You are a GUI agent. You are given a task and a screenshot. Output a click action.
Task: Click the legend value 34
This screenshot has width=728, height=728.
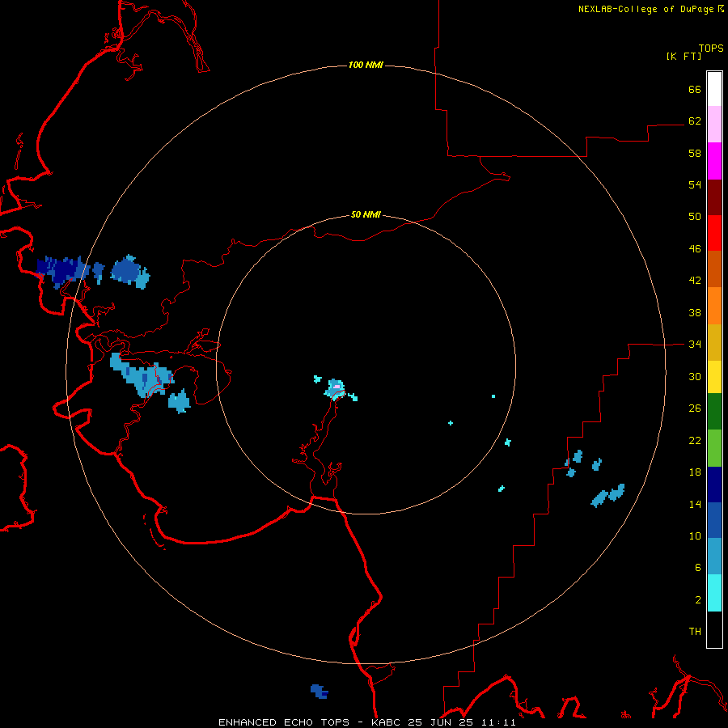(x=695, y=345)
